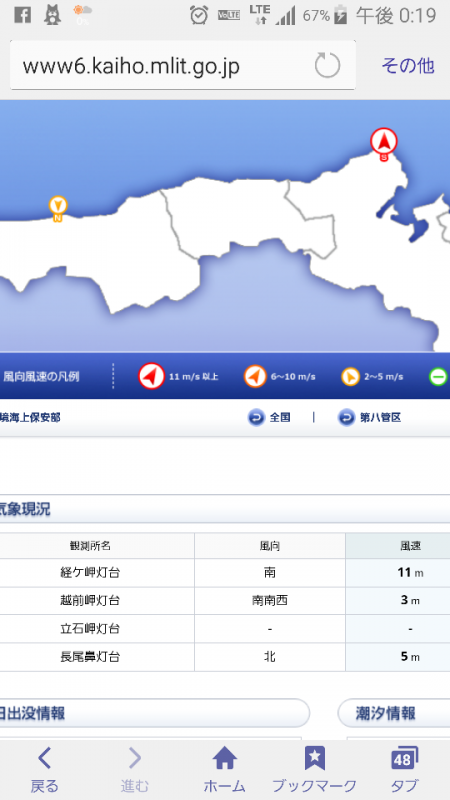Image resolution: width=450 pixels, height=800 pixels.
Task: Click the green calm wind legend icon
Action: 438,377
